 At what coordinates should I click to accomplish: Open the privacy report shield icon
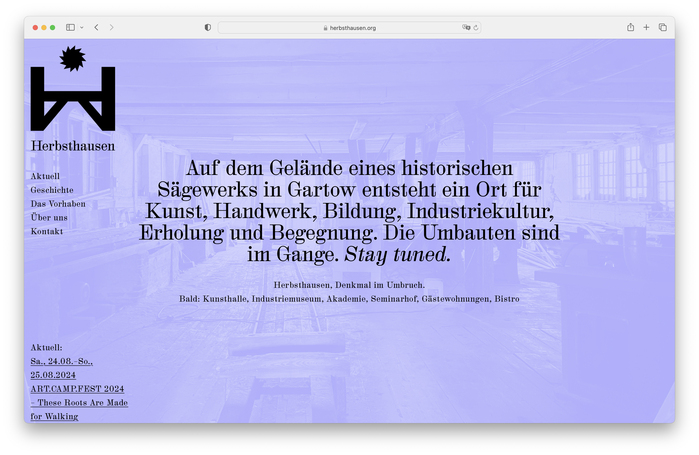point(208,28)
